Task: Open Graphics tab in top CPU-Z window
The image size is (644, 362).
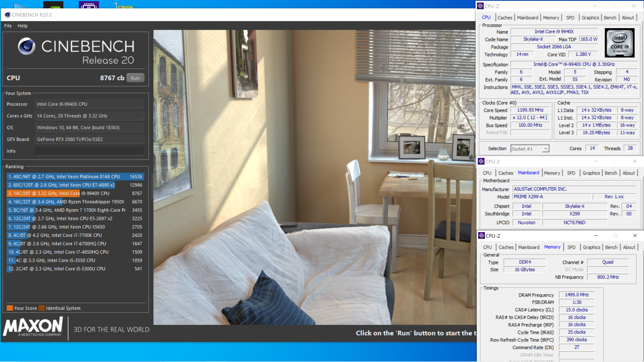Action: click(590, 18)
